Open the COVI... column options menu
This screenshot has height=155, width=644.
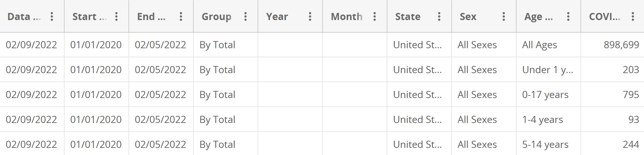coord(633,17)
